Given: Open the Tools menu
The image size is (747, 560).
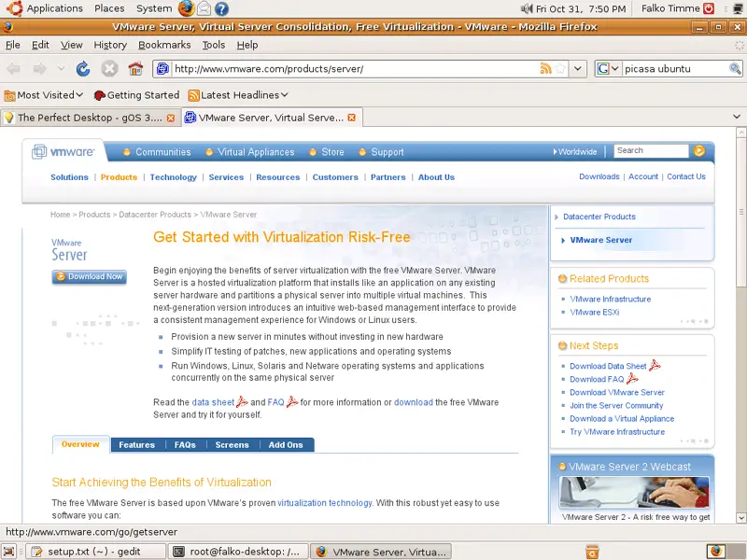Looking at the screenshot, I should (x=214, y=45).
